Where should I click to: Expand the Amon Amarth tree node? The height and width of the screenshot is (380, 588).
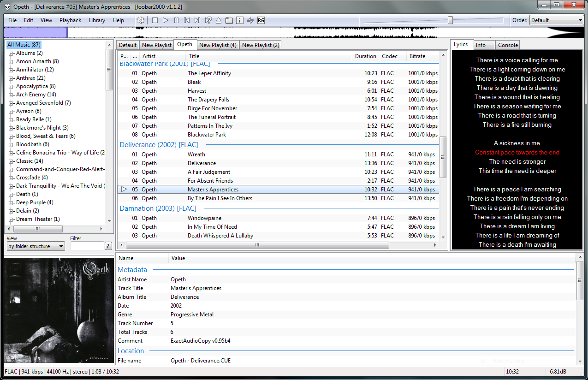coord(11,61)
